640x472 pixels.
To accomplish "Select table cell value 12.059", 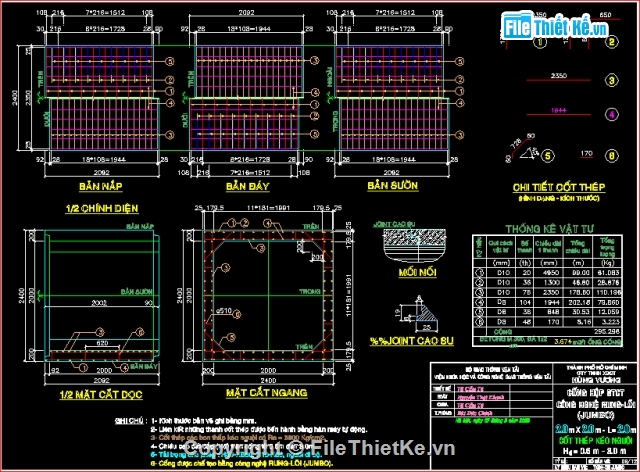I will [x=608, y=312].
